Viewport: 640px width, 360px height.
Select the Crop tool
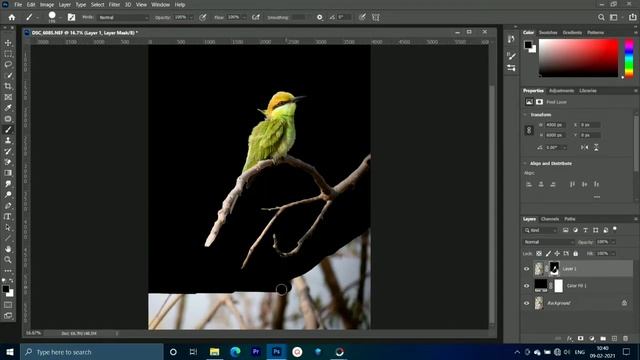(x=8, y=86)
